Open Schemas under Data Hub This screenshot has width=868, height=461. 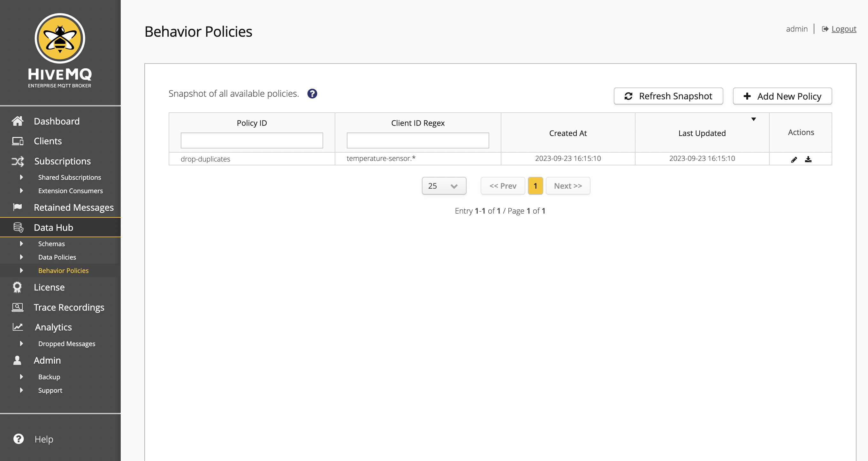pos(52,243)
